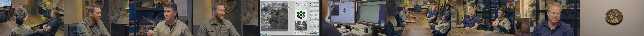This screenshot has height=36, width=644.
Task: Open the bearded man profile view frame
Action: coord(96,18)
